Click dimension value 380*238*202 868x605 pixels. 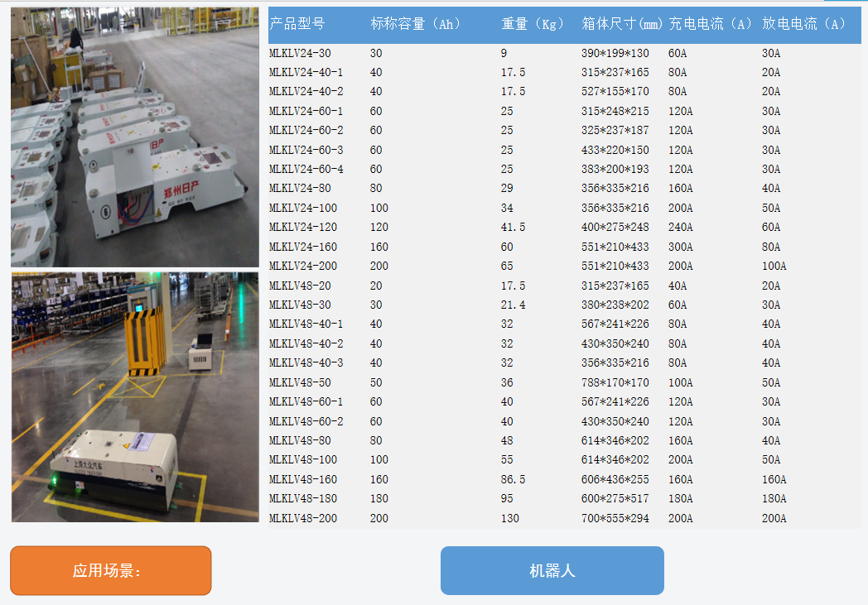click(615, 305)
